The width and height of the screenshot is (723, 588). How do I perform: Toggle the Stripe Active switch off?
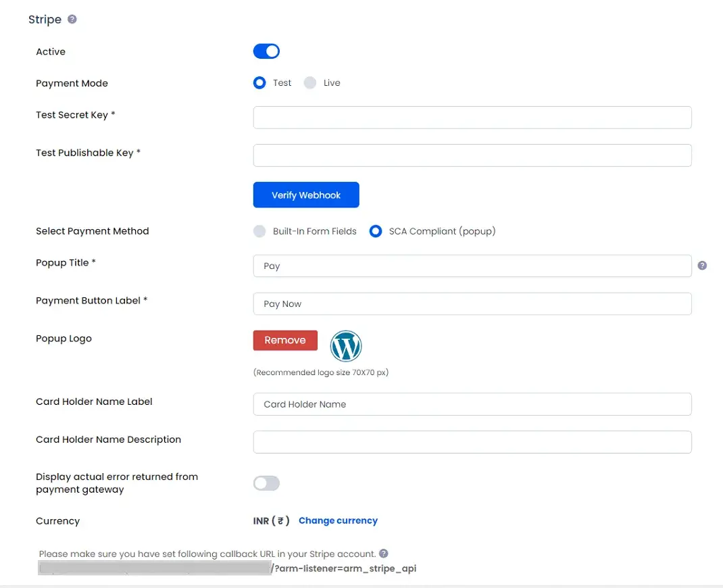[x=266, y=51]
